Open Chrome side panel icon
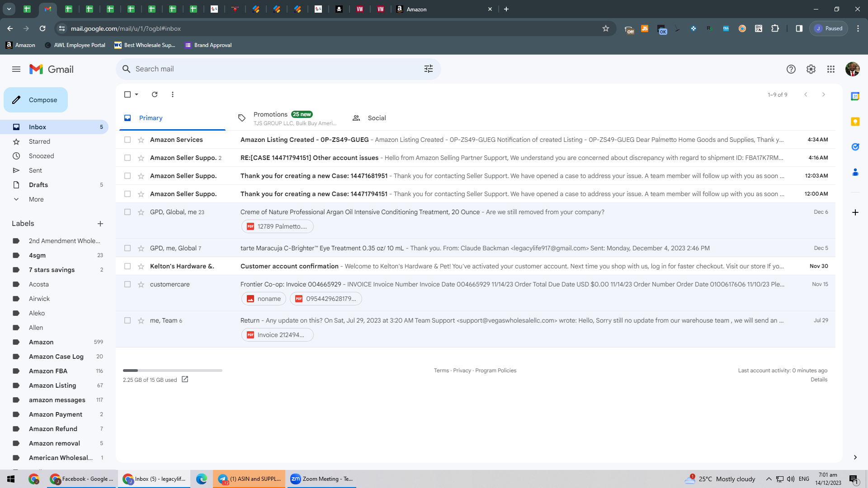The width and height of the screenshot is (868, 488). [x=799, y=28]
